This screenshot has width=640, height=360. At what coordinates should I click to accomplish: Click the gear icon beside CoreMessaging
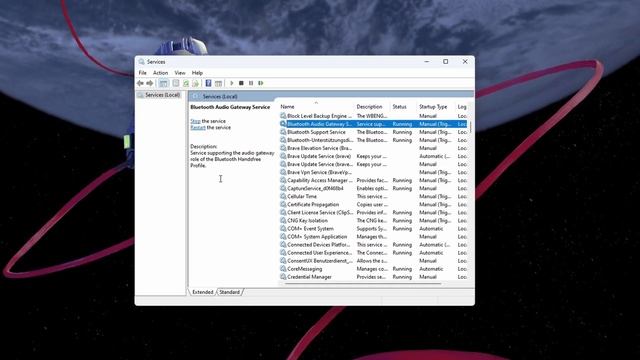click(x=283, y=269)
